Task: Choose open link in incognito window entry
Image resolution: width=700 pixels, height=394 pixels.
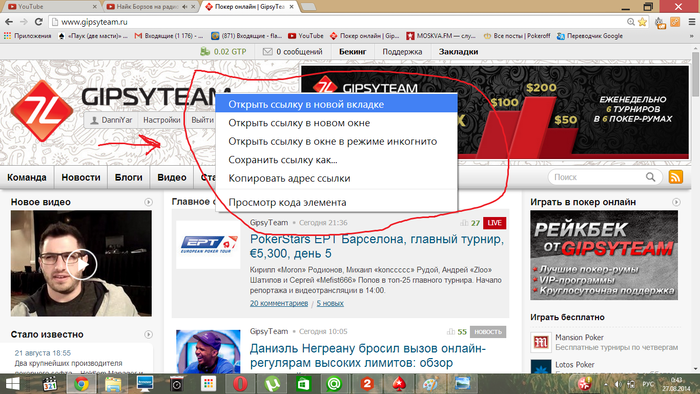Action: click(336, 141)
